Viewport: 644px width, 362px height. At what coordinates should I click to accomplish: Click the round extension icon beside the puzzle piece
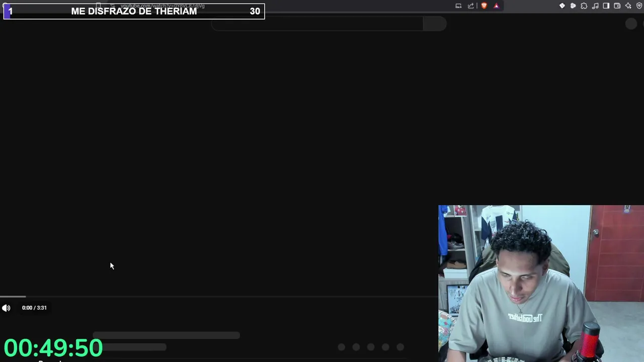click(573, 6)
